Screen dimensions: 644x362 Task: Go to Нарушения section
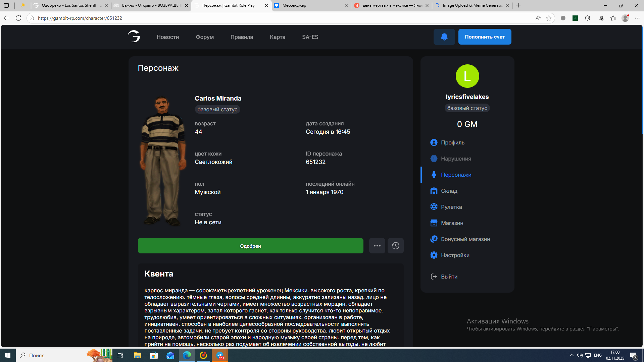[456, 159]
